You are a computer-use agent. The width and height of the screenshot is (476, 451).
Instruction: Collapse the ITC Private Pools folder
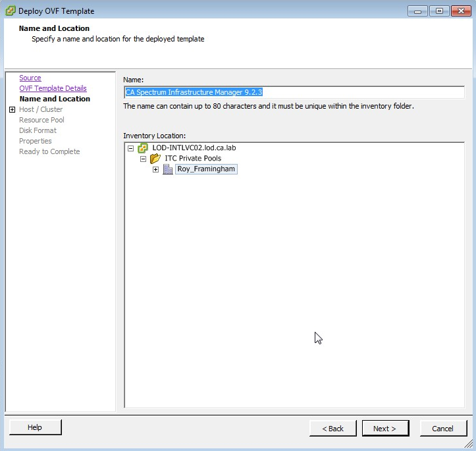tap(143, 159)
